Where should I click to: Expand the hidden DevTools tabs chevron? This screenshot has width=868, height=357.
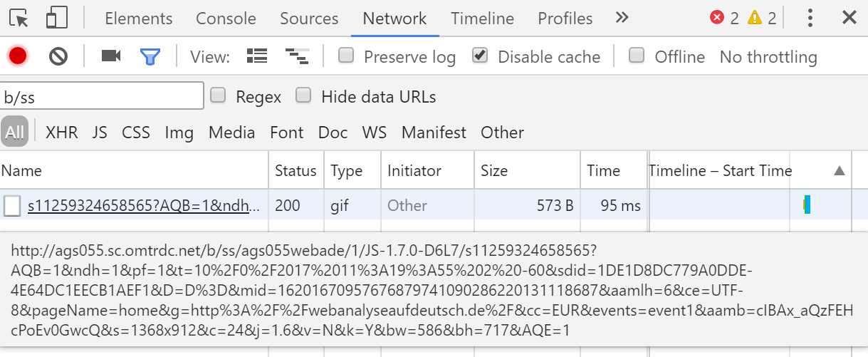click(x=622, y=18)
